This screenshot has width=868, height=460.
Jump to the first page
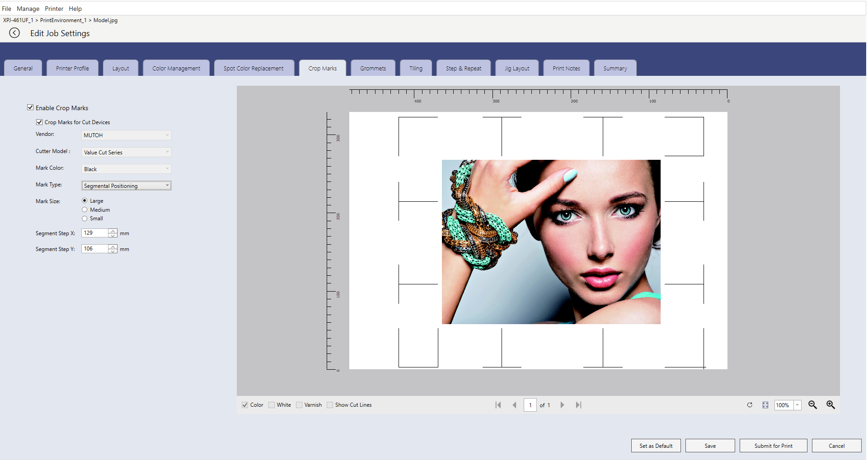[x=498, y=405]
